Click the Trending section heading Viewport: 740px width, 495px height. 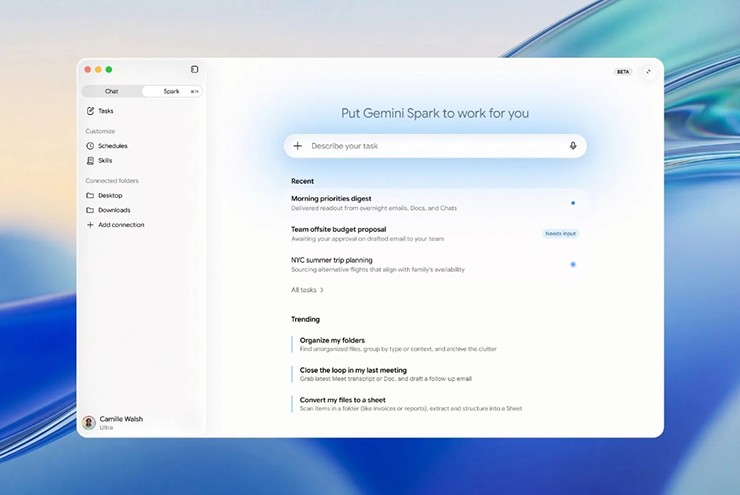[305, 319]
